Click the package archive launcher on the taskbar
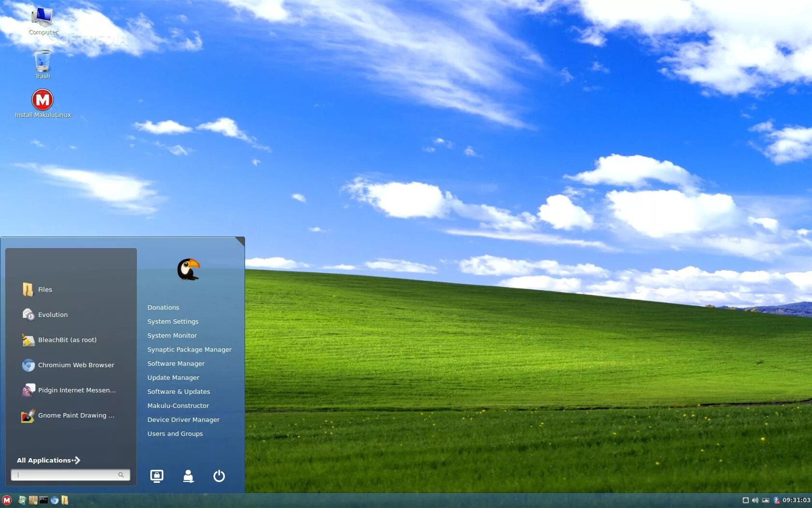The width and height of the screenshot is (812, 508). tap(33, 500)
